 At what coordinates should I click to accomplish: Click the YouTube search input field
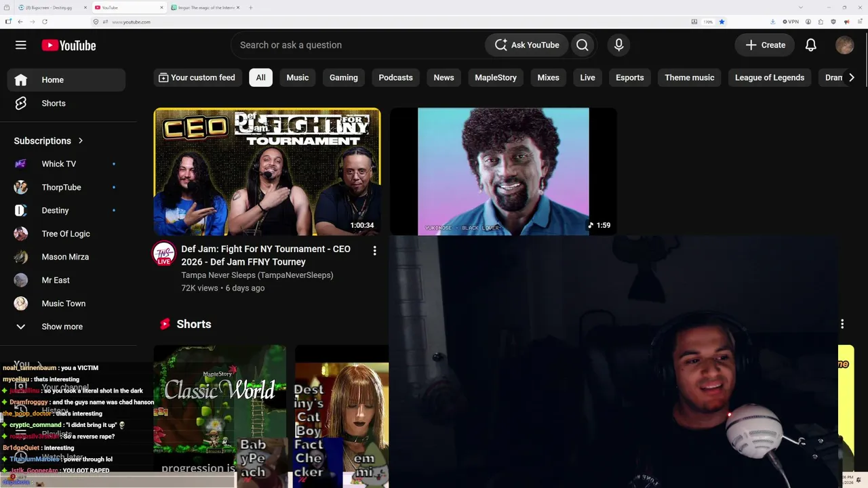coord(358,45)
